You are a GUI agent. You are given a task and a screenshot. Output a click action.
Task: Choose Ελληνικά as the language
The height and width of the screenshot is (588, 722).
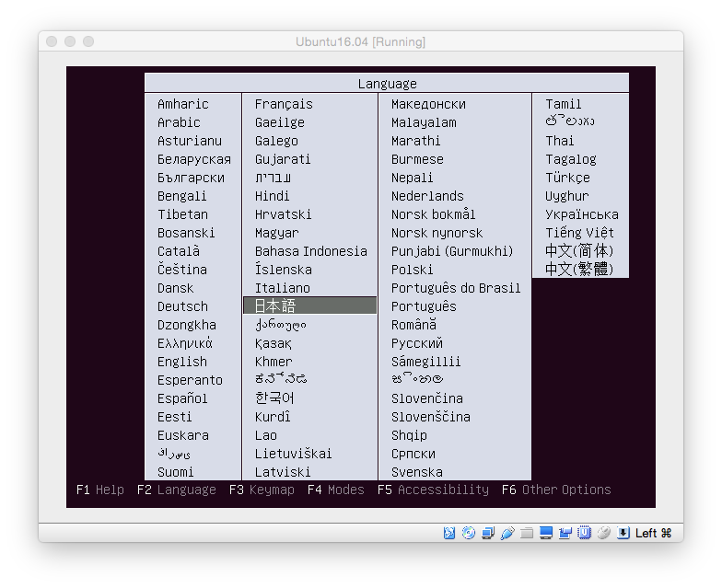point(185,343)
